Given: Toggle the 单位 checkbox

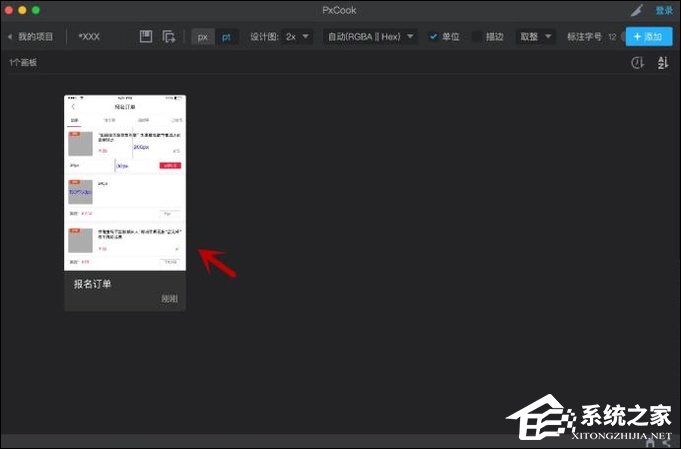Looking at the screenshot, I should tap(433, 37).
